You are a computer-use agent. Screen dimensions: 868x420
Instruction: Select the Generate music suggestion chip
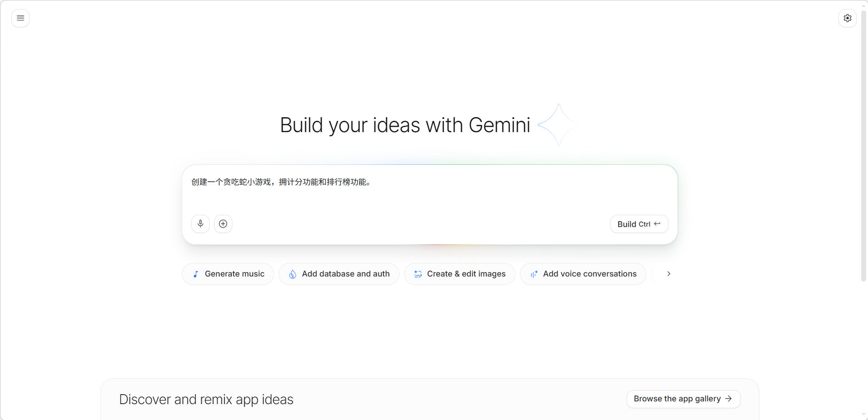[228, 274]
